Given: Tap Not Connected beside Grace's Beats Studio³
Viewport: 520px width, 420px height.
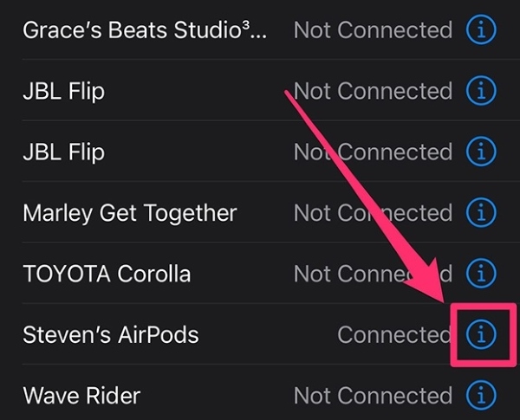Looking at the screenshot, I should [x=373, y=29].
